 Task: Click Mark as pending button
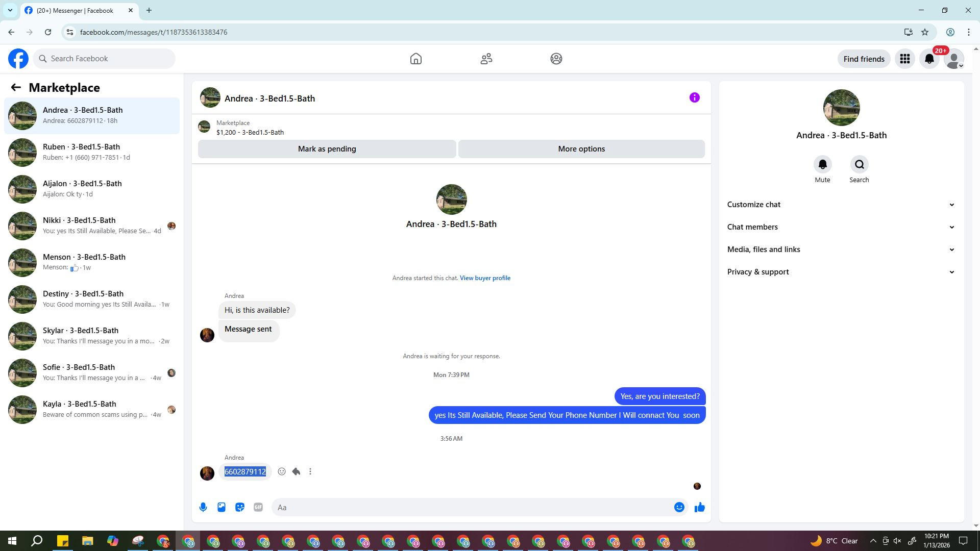327,149
